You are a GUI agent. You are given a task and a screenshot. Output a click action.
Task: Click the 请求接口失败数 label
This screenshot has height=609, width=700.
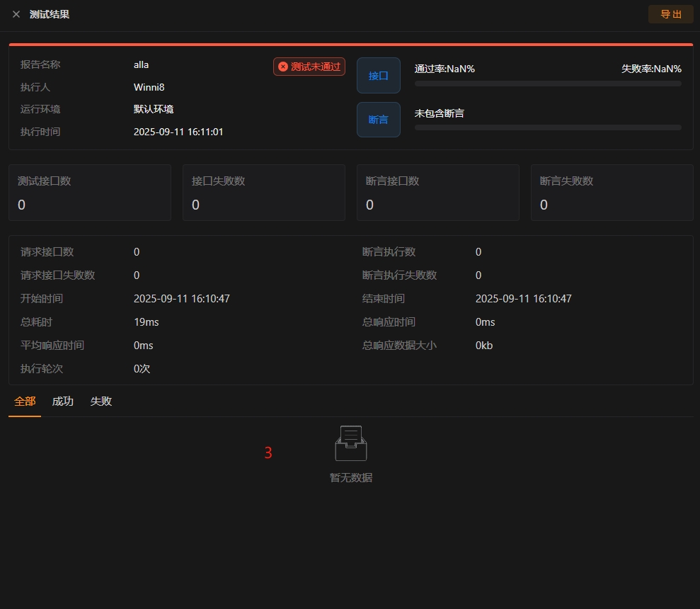57,275
